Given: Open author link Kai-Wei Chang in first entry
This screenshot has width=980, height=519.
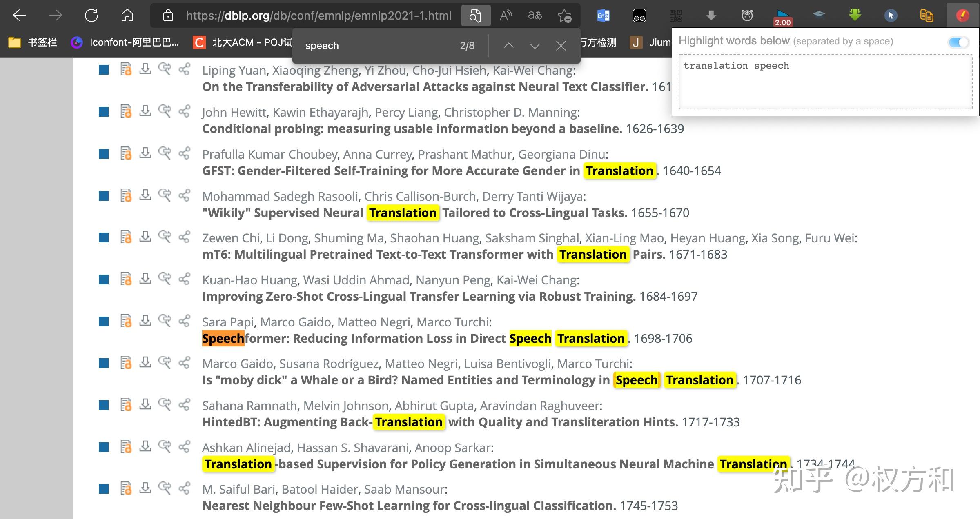Looking at the screenshot, I should pyautogui.click(x=533, y=70).
